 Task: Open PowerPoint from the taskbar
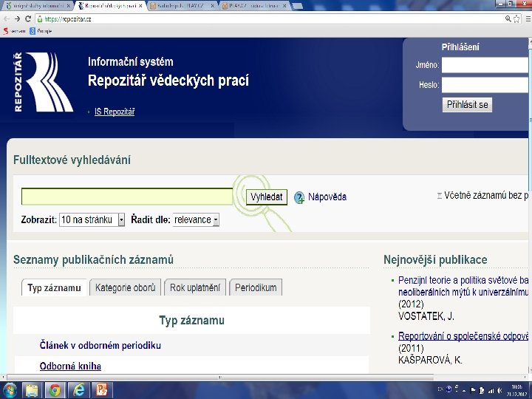pyautogui.click(x=101, y=390)
